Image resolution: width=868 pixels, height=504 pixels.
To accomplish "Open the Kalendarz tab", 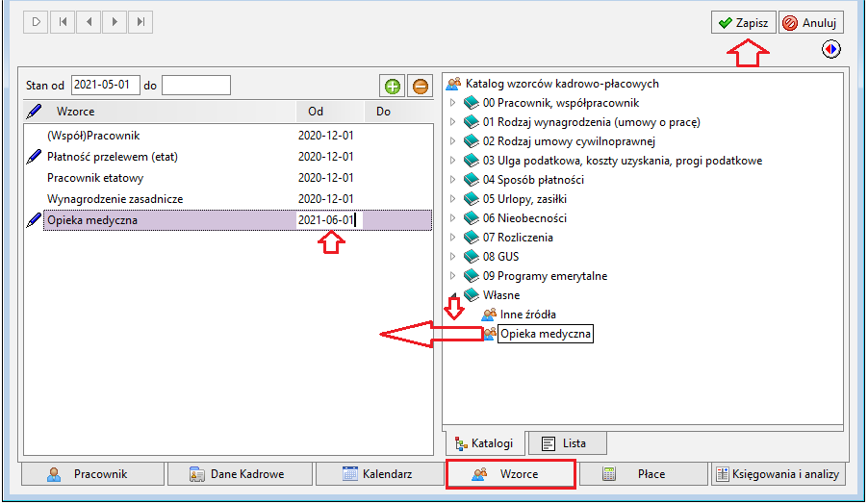I will (x=379, y=474).
